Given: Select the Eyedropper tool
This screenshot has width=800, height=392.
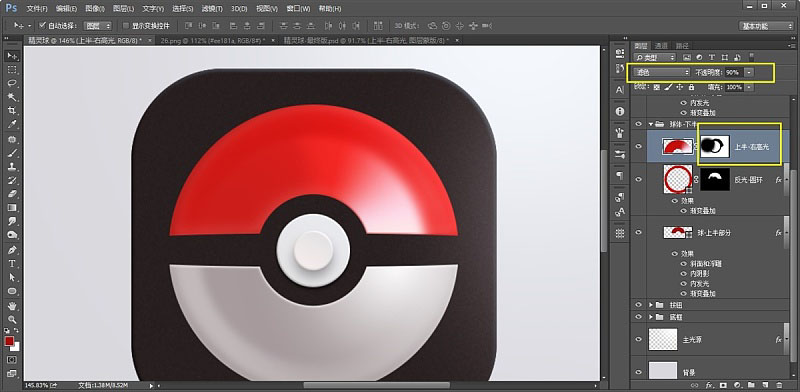Looking at the screenshot, I should coord(12,125).
